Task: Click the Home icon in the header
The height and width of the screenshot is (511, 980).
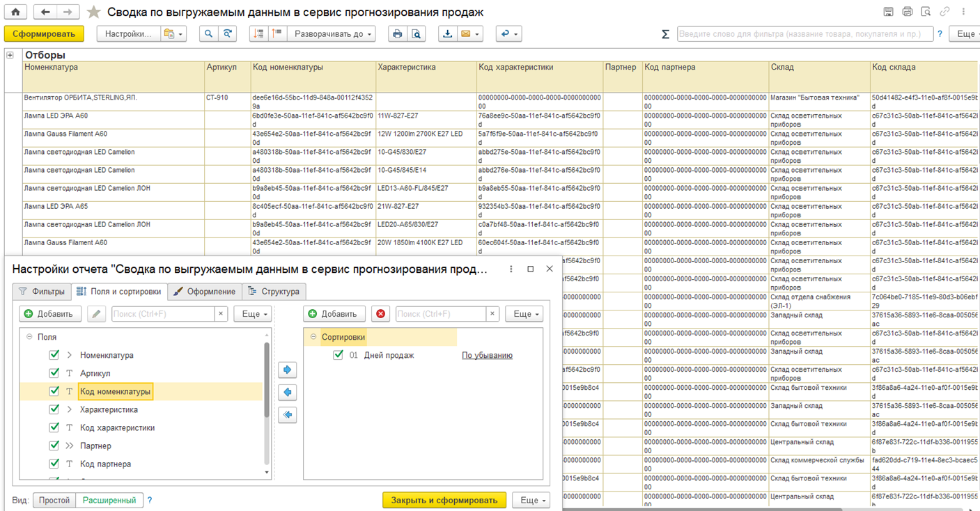Action: tap(15, 12)
